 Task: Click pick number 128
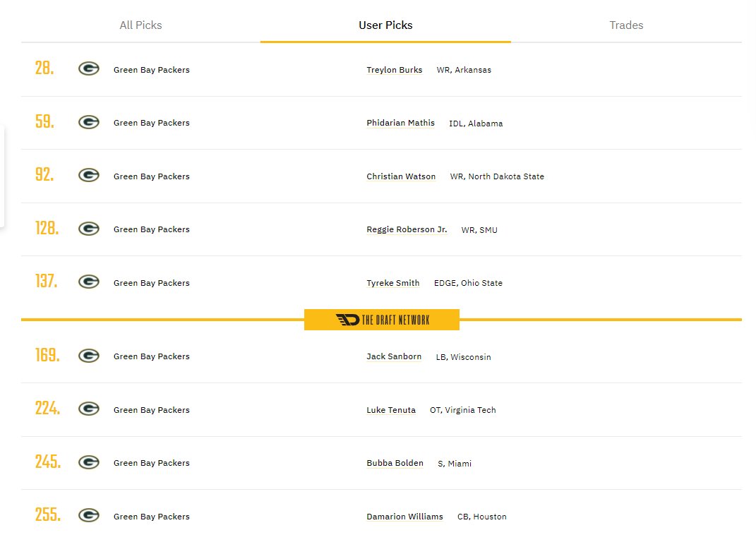[x=47, y=228]
